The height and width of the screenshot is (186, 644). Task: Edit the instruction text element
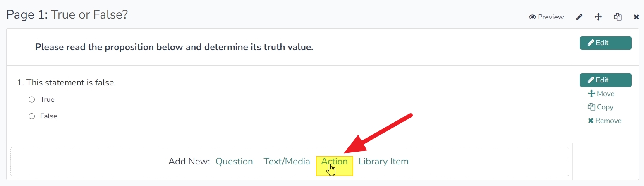[606, 43]
